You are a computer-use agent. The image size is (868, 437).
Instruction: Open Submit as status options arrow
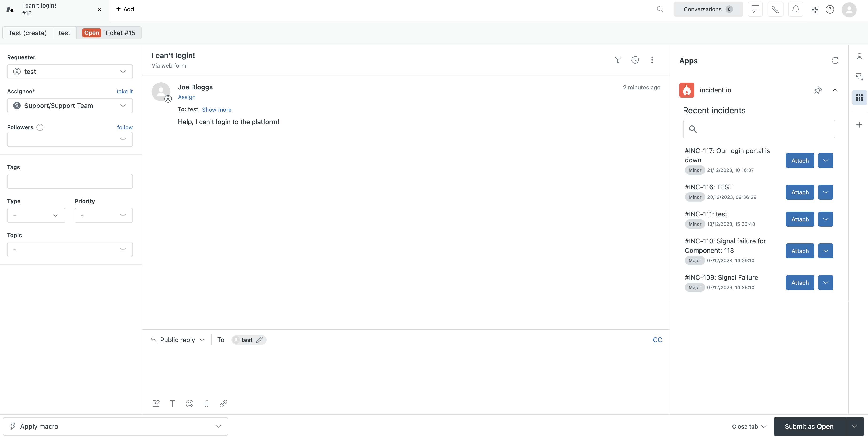point(855,426)
